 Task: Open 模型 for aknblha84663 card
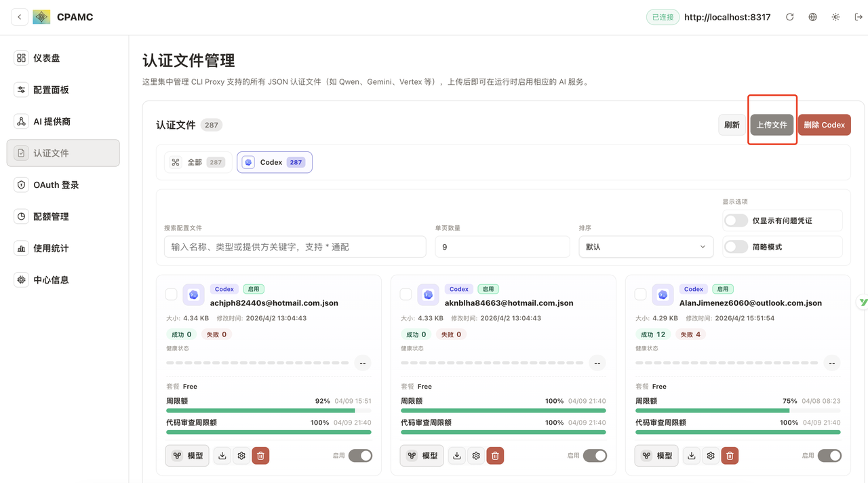tap(422, 456)
